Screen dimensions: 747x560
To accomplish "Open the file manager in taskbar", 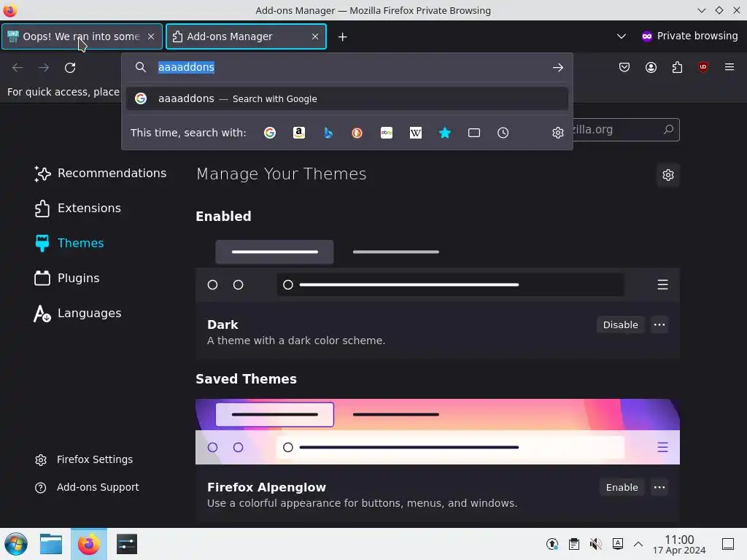I will [51, 544].
